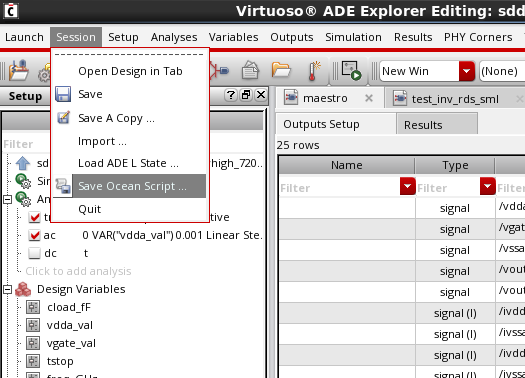Click the open-folder-with-component toolbar icon
The image size is (525, 378).
coord(18,70)
